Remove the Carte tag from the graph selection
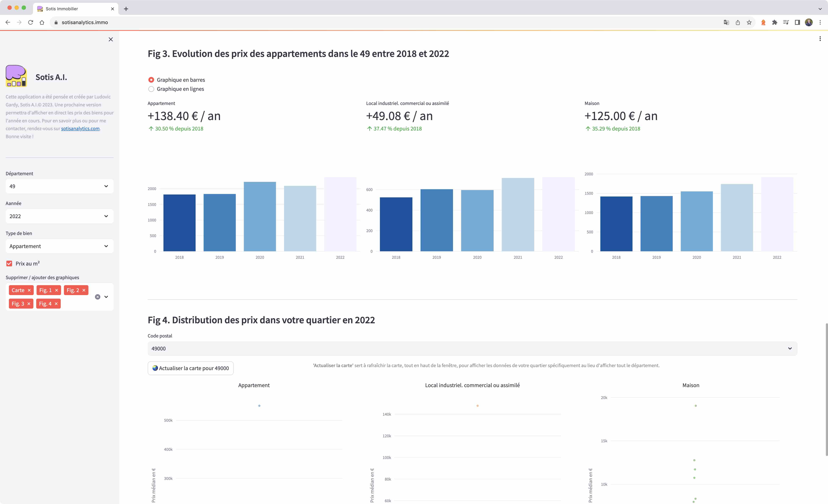This screenshot has width=828, height=504. point(29,290)
